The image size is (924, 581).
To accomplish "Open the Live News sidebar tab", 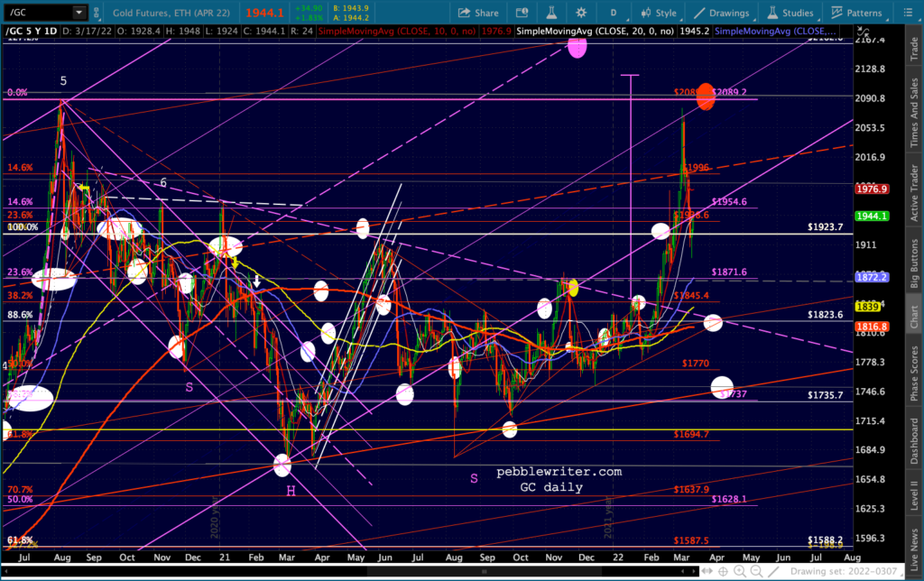I will pos(914,549).
